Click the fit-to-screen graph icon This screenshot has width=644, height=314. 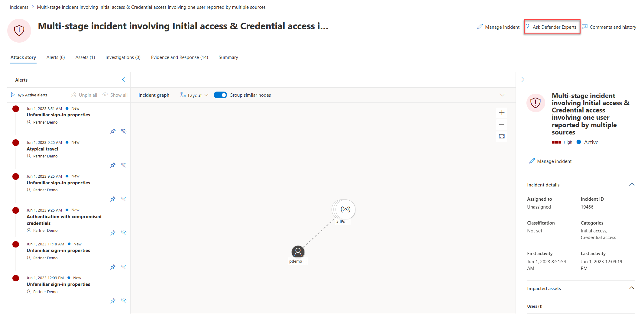pyautogui.click(x=502, y=136)
